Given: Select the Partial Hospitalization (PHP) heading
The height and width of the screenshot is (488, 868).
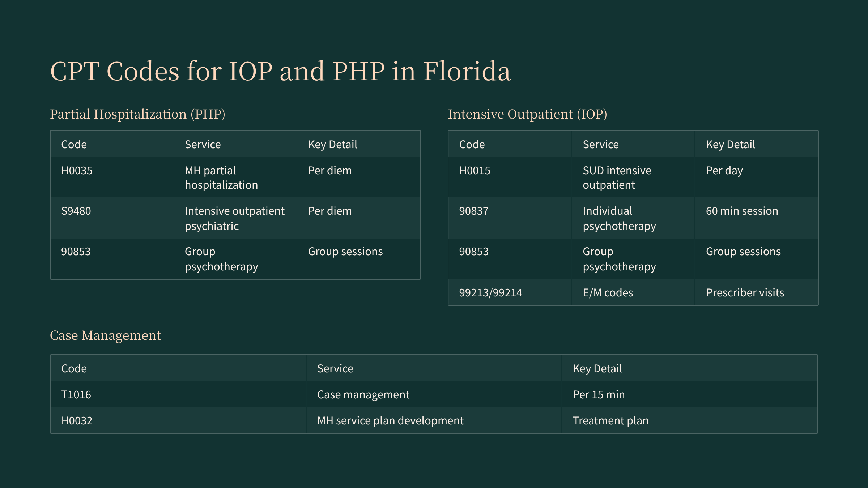Looking at the screenshot, I should (137, 114).
